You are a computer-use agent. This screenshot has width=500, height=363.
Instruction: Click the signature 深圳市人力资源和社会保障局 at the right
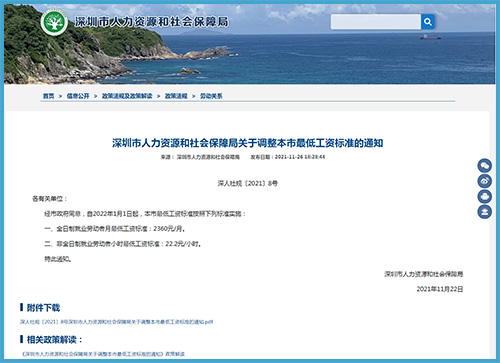(x=423, y=274)
